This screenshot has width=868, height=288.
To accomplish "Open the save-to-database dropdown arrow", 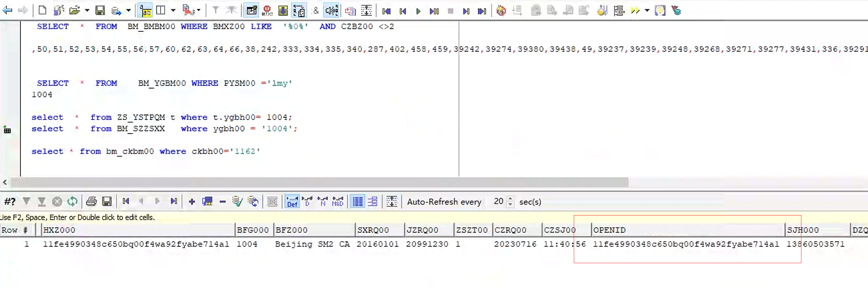I will (x=128, y=10).
